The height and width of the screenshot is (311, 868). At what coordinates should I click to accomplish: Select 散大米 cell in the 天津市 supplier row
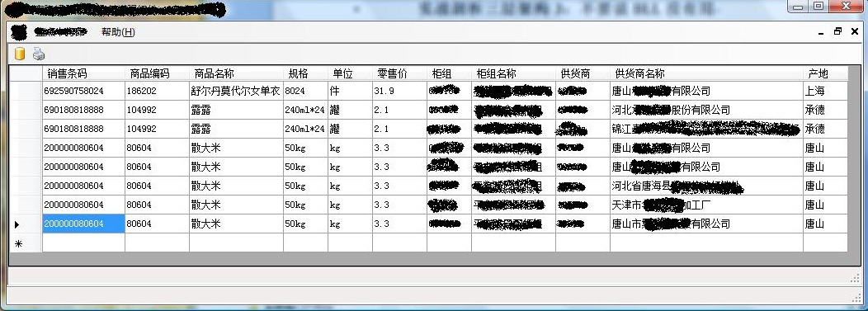click(236, 205)
